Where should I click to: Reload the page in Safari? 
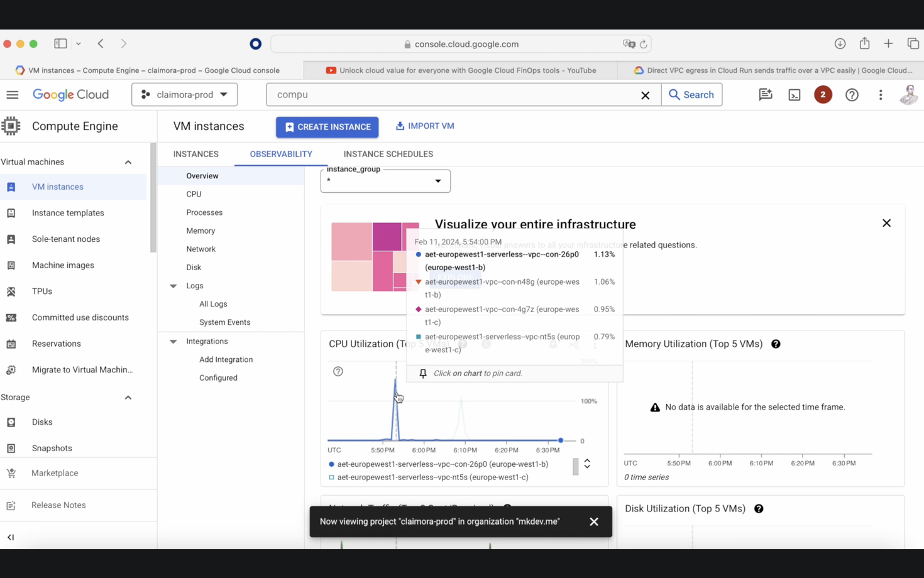pos(644,44)
